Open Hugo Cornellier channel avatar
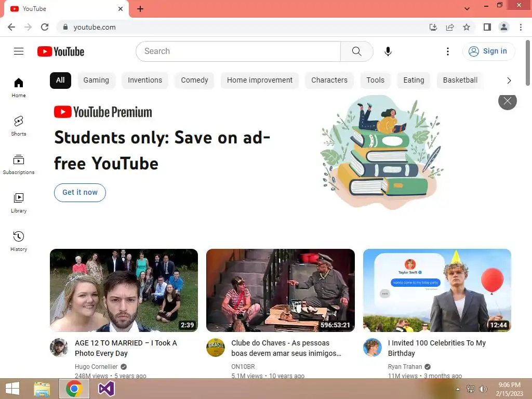Screen dimensions: 532x399 [59, 348]
